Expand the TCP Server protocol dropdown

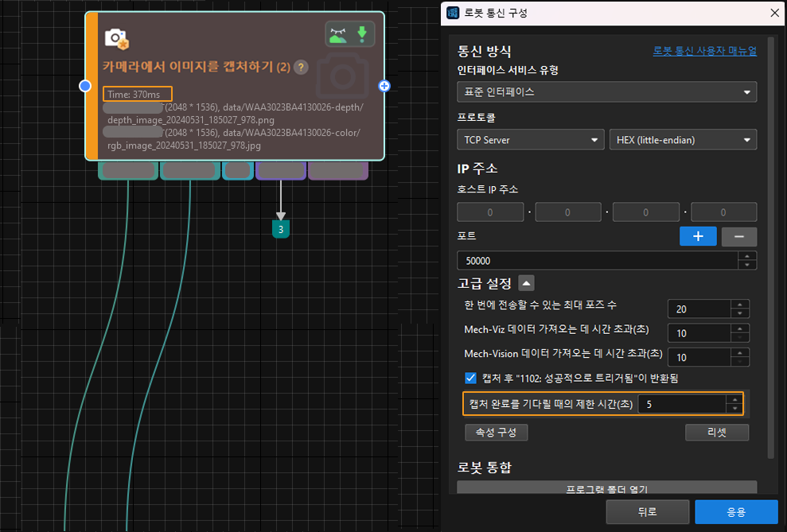[531, 140]
